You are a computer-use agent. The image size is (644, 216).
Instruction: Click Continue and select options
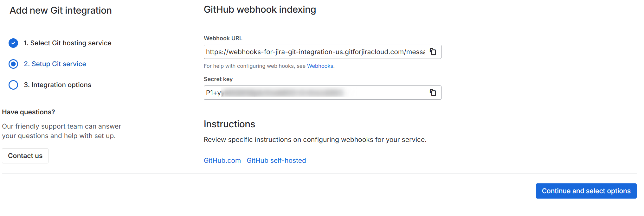586,191
